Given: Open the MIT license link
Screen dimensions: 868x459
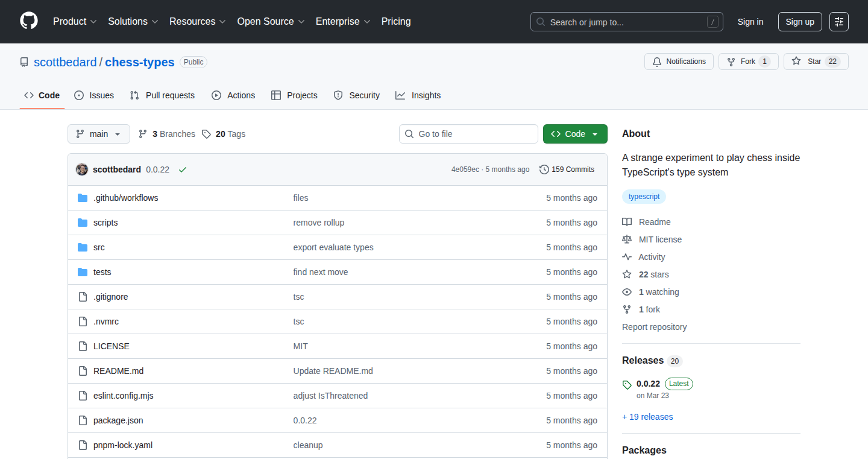Looking at the screenshot, I should click(652, 239).
